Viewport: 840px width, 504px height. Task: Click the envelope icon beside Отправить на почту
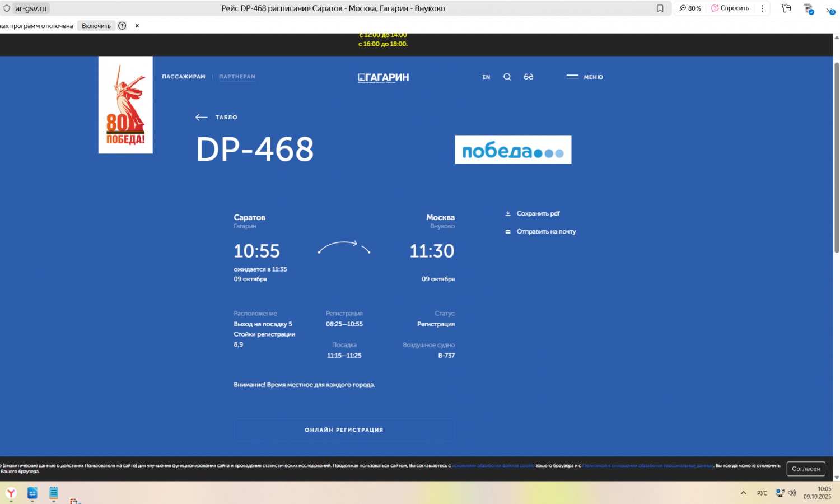[508, 232]
